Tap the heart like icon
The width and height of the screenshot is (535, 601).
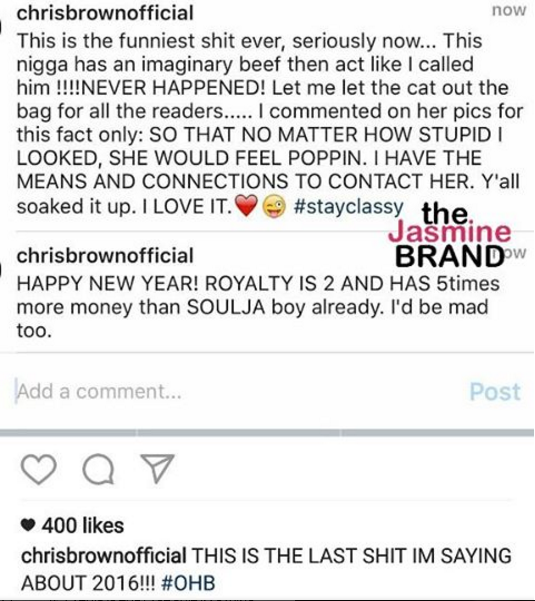coord(38,469)
